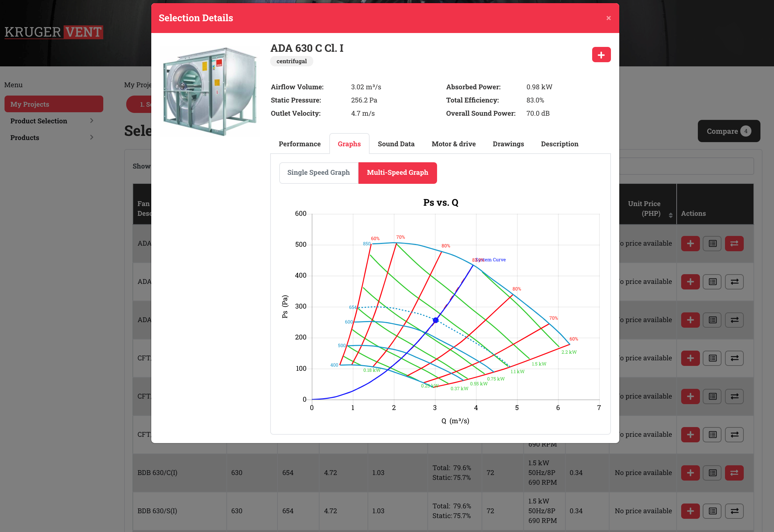Open details for BDB 630/C(I)
Screen dimensions: 774x532
coord(712,473)
